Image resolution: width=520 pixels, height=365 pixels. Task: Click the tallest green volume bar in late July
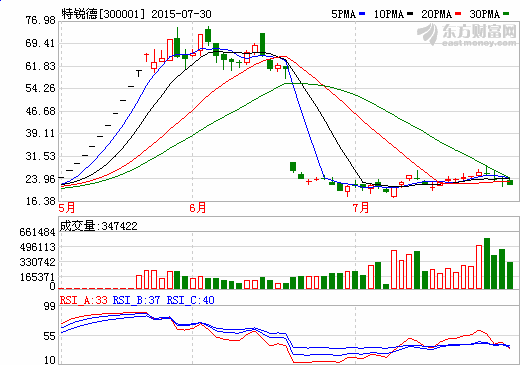click(487, 263)
